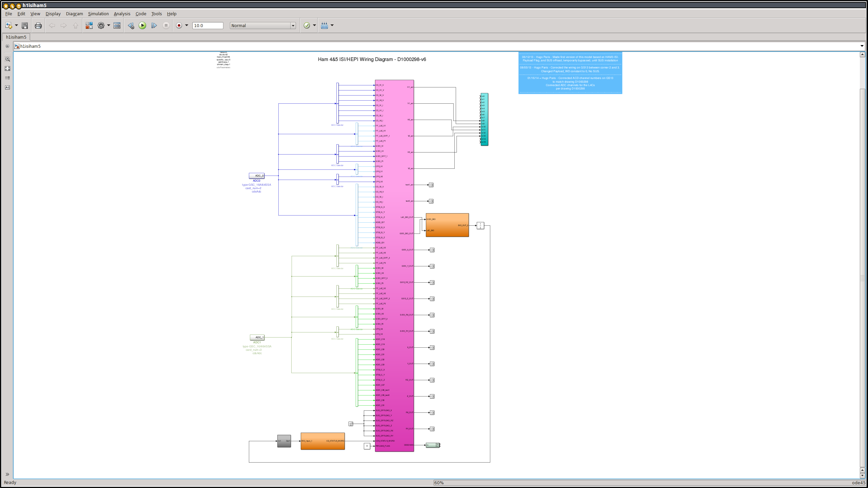
Task: Open Model Configuration Parameters gear
Action: [x=101, y=25]
